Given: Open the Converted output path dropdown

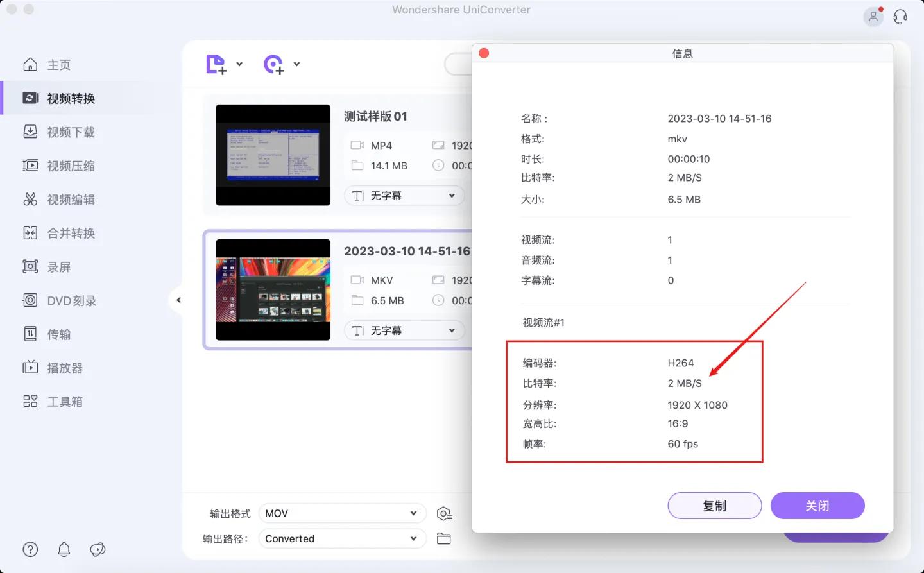Looking at the screenshot, I should pyautogui.click(x=342, y=538).
